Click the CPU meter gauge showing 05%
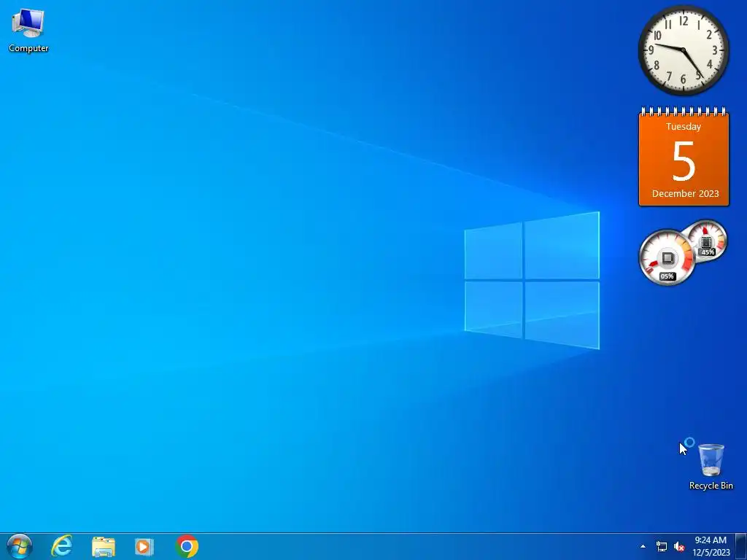 (x=667, y=257)
